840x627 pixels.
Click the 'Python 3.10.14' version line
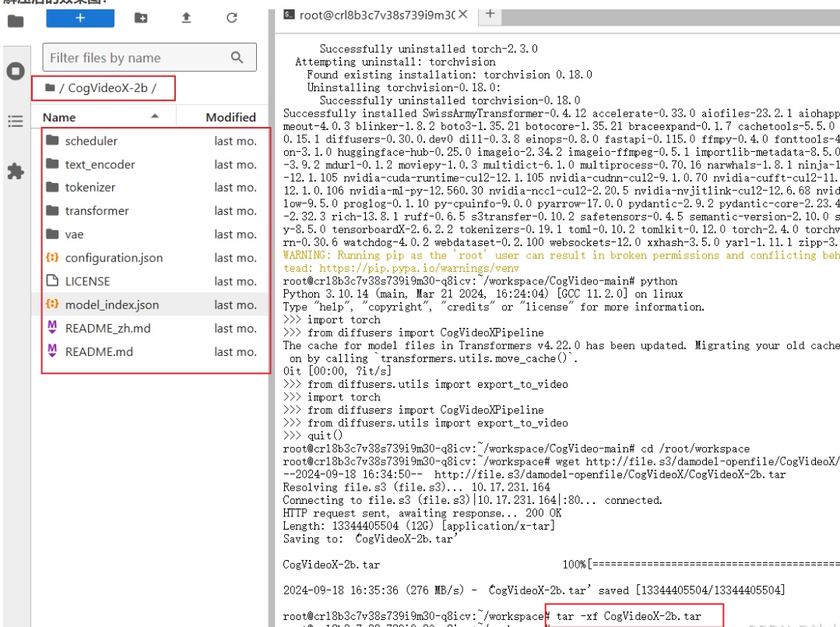(483, 294)
